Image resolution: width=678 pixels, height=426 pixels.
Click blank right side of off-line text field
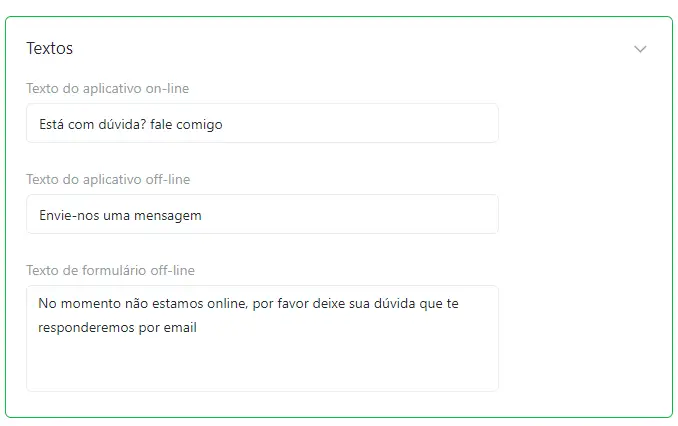pos(350,214)
